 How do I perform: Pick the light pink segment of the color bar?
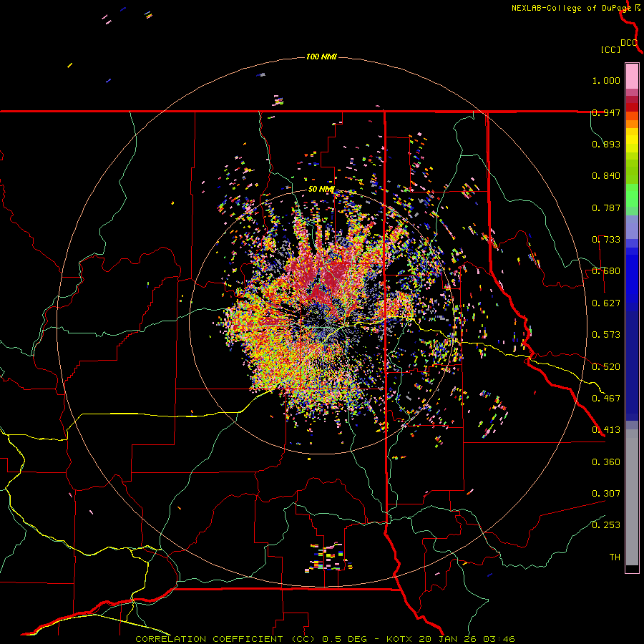coord(632,77)
